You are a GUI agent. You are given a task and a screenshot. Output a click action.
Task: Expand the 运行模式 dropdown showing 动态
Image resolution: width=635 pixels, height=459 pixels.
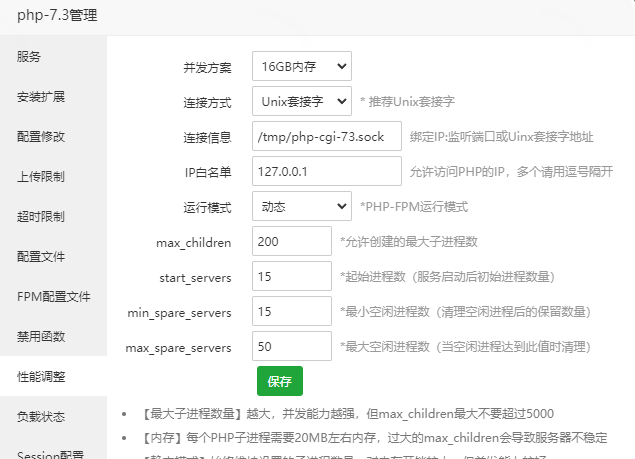[302, 206]
